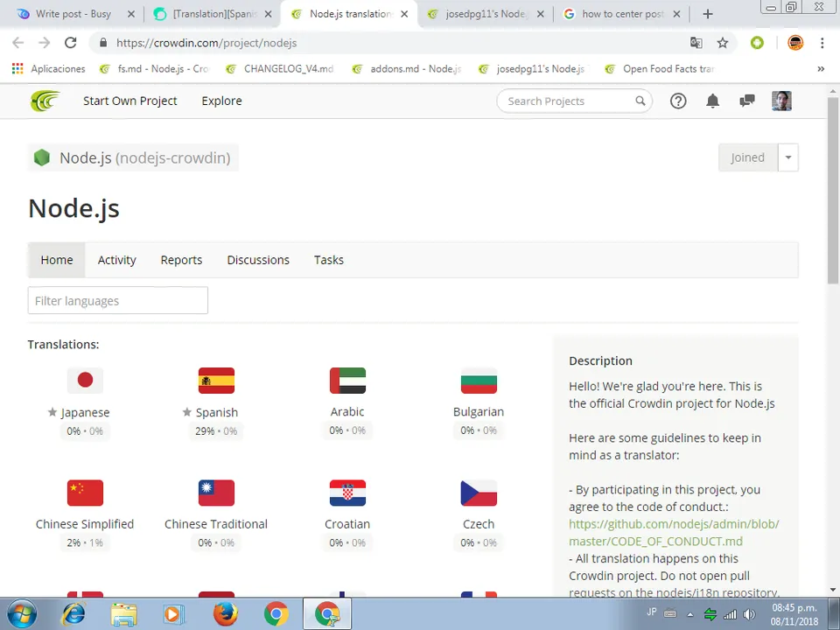Click the Chinese Simplified 2% progress badge
The height and width of the screenshot is (630, 840).
point(85,542)
